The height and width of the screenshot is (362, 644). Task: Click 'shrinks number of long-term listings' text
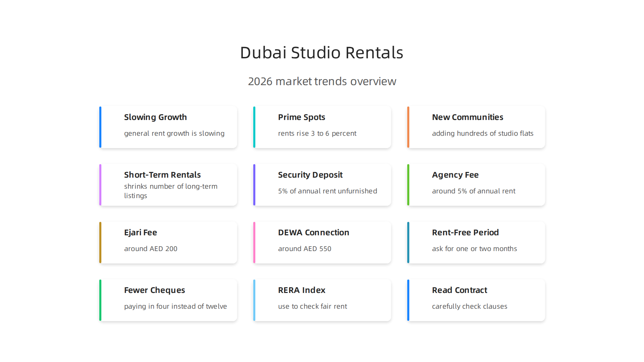(171, 191)
